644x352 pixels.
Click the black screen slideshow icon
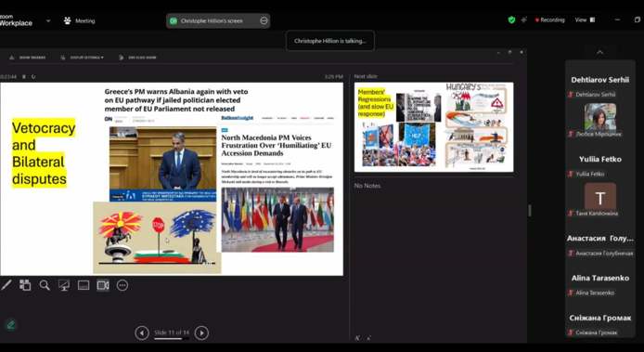coord(64,285)
